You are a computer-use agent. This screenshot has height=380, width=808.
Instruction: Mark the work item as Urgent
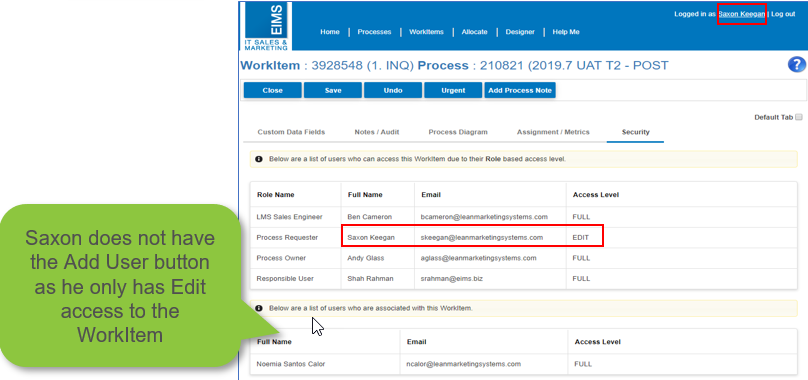click(453, 90)
